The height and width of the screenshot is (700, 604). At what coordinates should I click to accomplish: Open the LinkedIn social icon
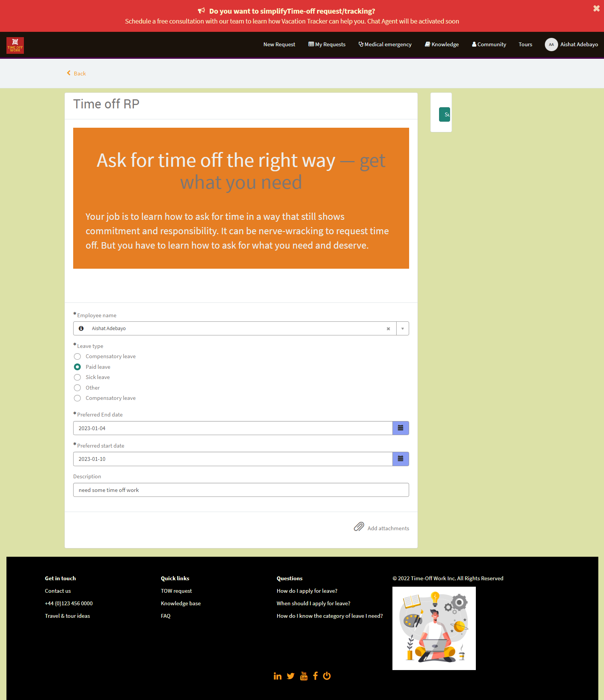click(x=278, y=676)
